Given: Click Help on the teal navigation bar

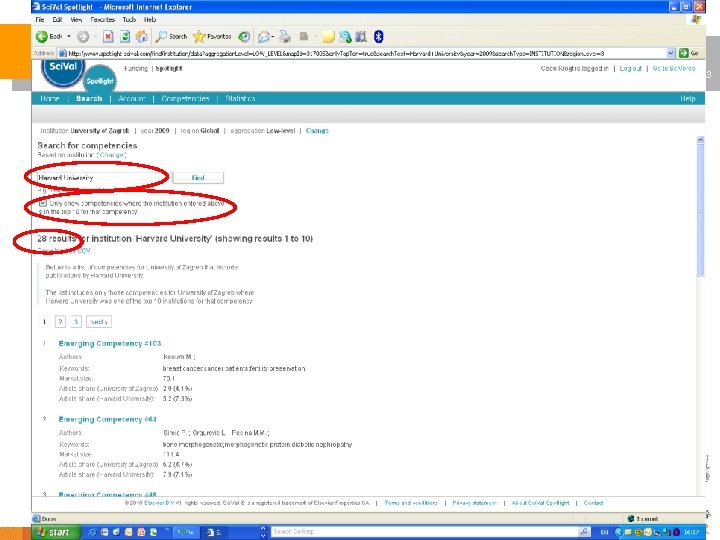Looking at the screenshot, I should pyautogui.click(x=687, y=99).
